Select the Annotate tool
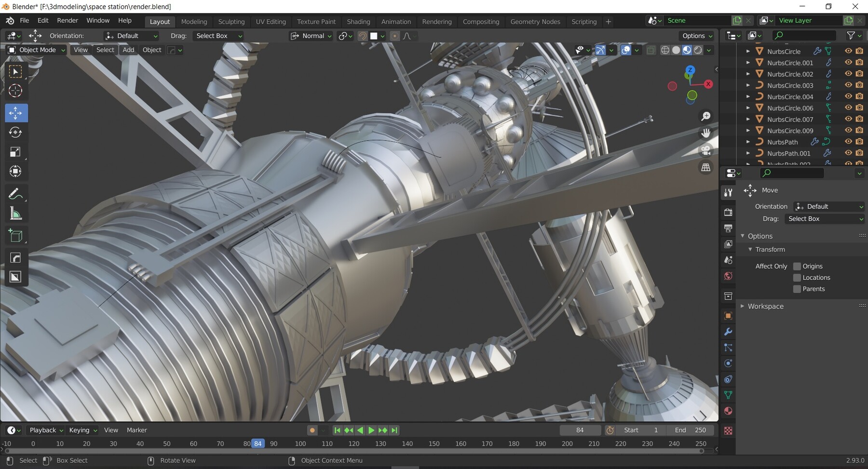The height and width of the screenshot is (469, 868). [x=16, y=194]
